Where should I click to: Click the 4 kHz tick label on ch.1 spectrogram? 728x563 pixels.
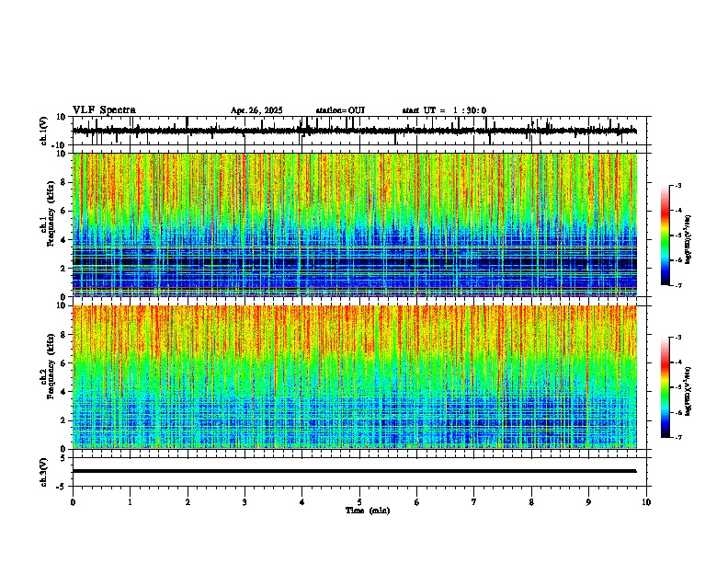click(64, 240)
